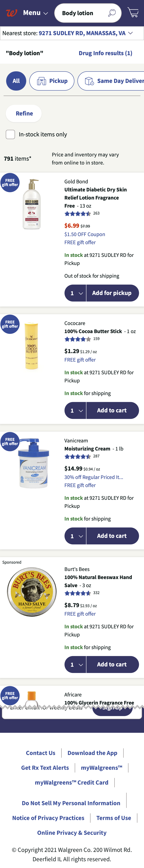Image resolution: width=144 pixels, height=868 pixels.
Task: Click the Vanicream star rating
Action: (78, 457)
